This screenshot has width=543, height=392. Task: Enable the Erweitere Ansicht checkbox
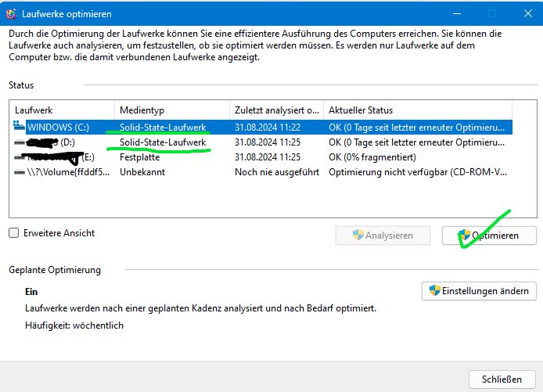pos(14,232)
